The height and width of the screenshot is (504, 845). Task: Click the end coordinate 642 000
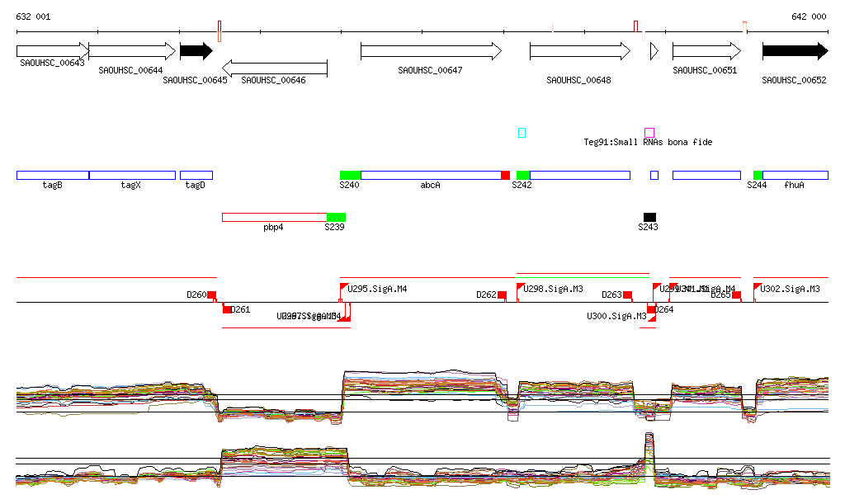coord(809,16)
